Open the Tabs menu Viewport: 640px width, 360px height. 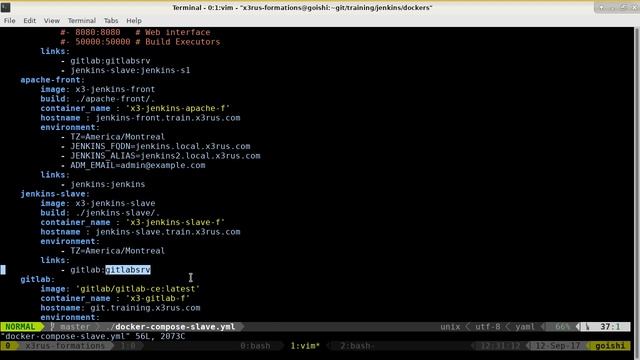point(111,20)
